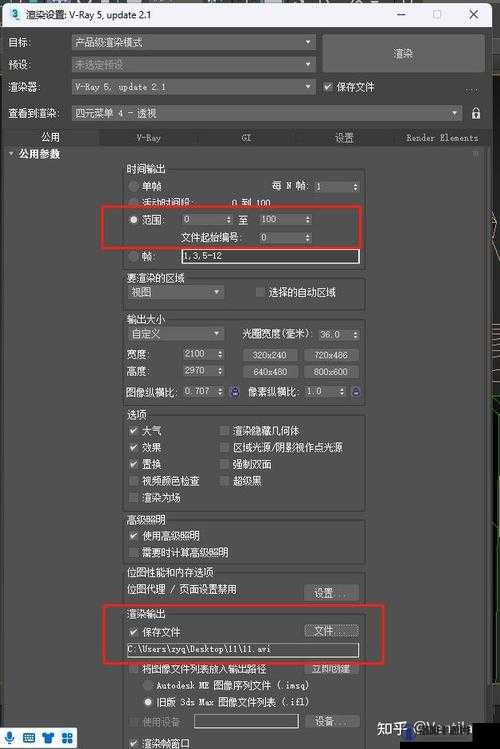Enable 渲染隐藏几何体 checkbox
The height and width of the screenshot is (749, 500).
[x=223, y=430]
